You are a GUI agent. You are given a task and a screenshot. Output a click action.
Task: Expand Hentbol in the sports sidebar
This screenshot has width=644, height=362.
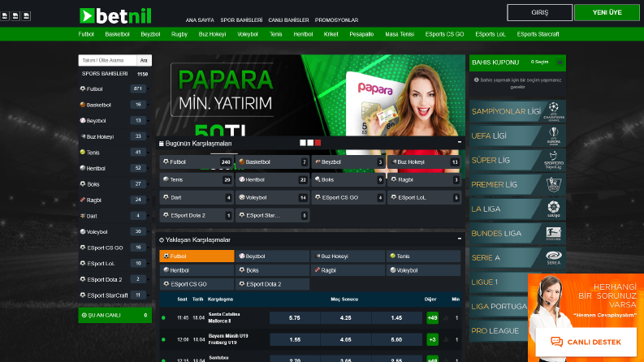point(115,168)
